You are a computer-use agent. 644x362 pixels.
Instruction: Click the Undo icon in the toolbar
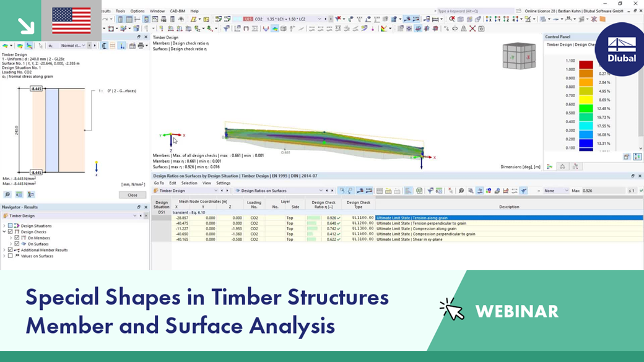pos(105,19)
